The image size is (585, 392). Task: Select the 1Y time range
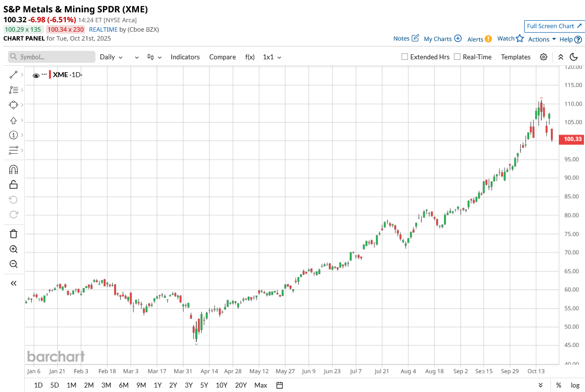point(158,385)
